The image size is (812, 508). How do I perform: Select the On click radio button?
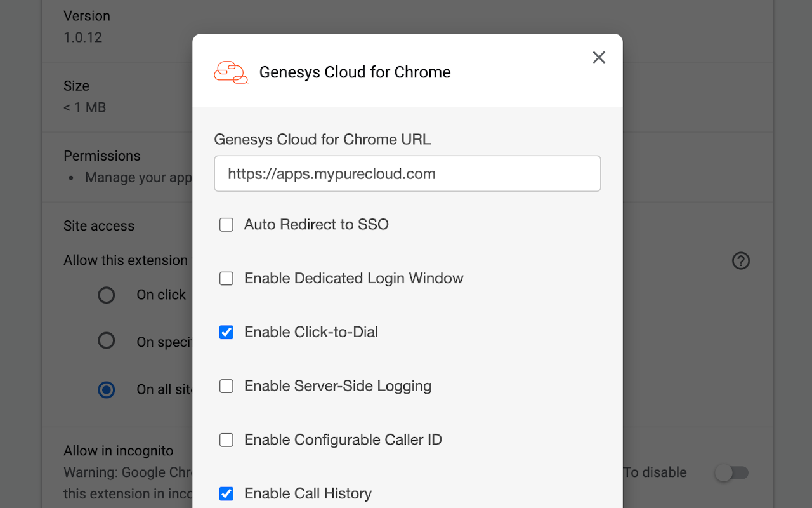point(107,295)
